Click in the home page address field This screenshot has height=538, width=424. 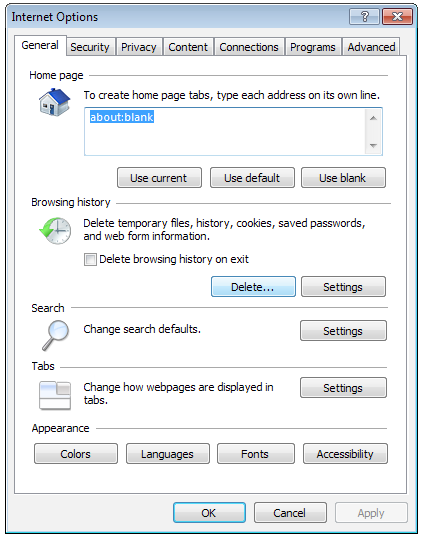233,131
